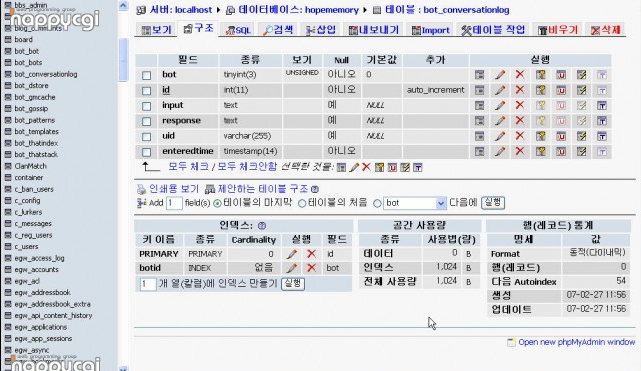
Task: Click the index column count input box
Action: pos(148,284)
